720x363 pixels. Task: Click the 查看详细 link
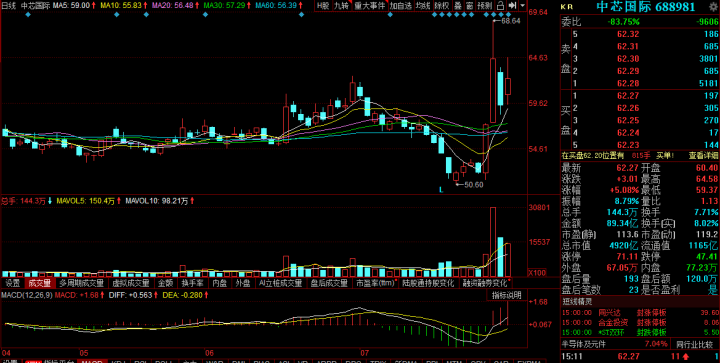click(x=703, y=156)
